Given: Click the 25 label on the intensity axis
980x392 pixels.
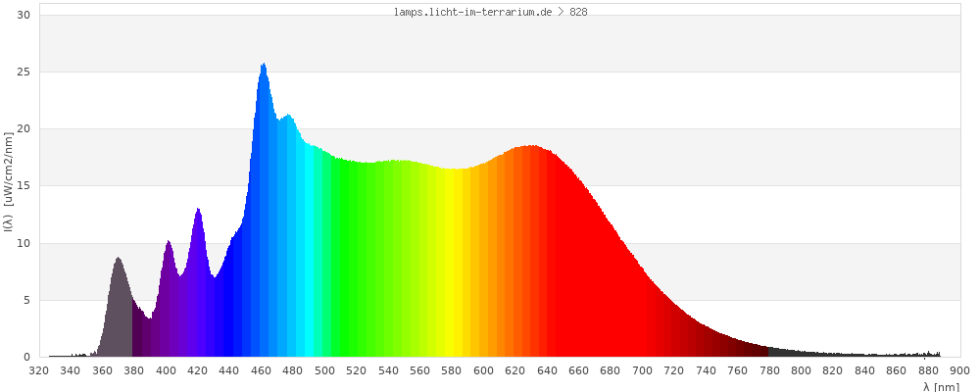Looking at the screenshot, I should coord(24,73).
